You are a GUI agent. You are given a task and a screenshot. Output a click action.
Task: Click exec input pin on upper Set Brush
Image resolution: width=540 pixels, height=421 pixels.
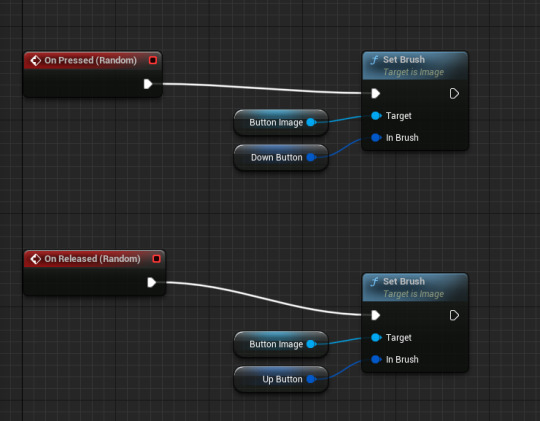click(x=375, y=93)
